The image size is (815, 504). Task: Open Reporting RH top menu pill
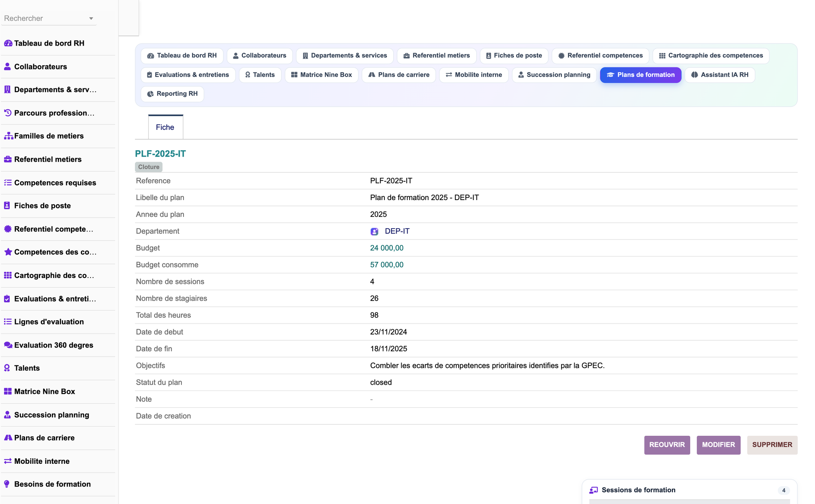coord(173,94)
